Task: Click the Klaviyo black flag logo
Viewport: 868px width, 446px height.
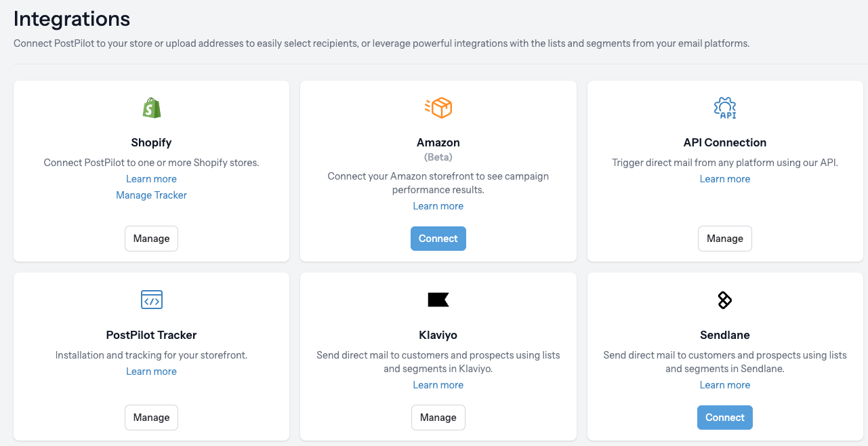Action: [438, 300]
